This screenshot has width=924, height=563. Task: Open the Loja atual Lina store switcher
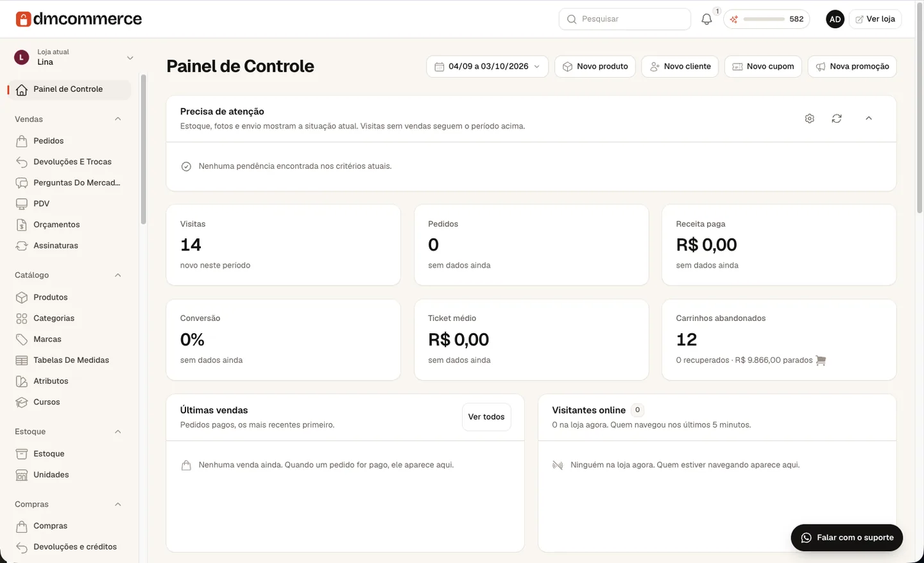coord(74,57)
